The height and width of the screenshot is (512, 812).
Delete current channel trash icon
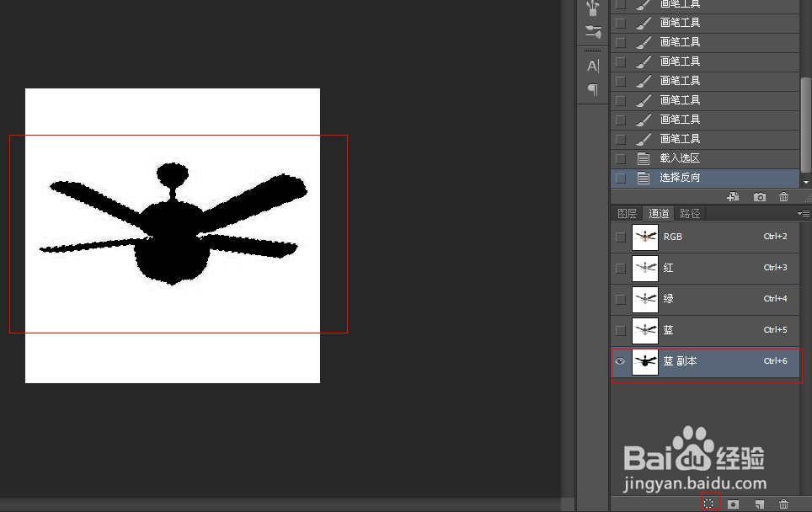tap(783, 504)
